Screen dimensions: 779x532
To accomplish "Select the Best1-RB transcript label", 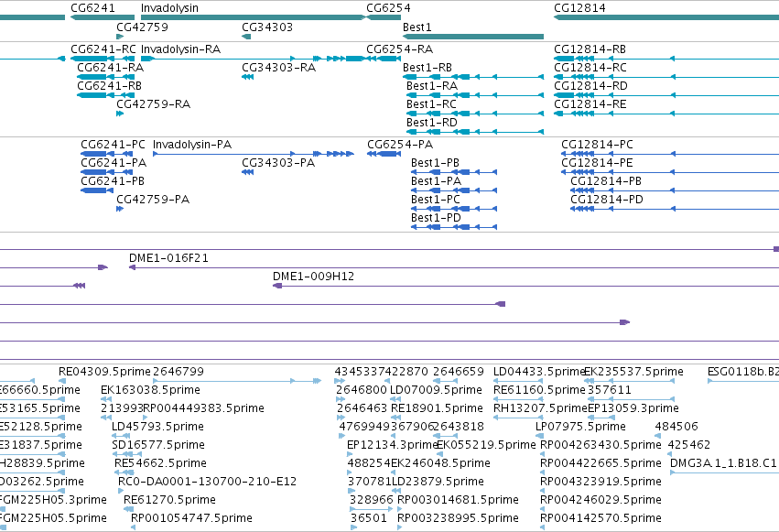I will click(x=427, y=67).
